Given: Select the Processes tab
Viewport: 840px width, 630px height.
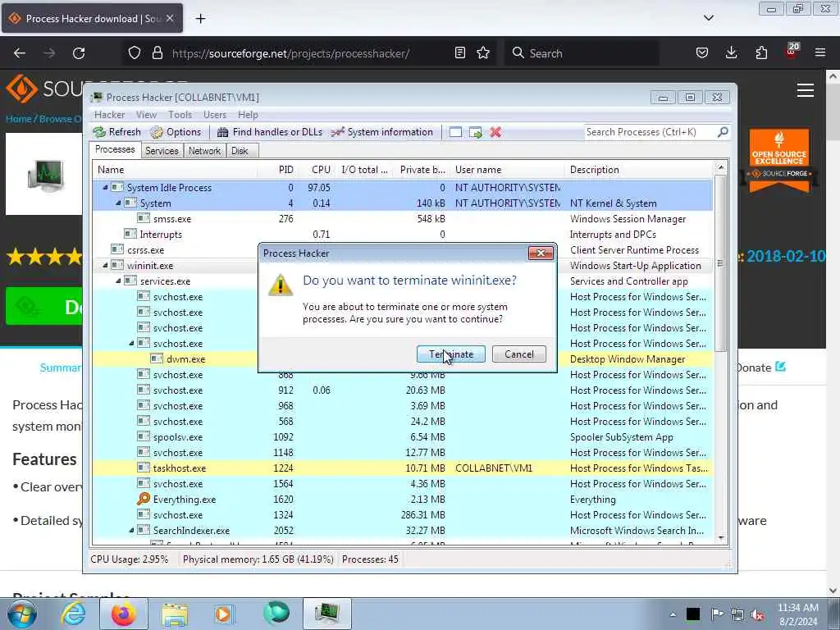Looking at the screenshot, I should click(115, 149).
